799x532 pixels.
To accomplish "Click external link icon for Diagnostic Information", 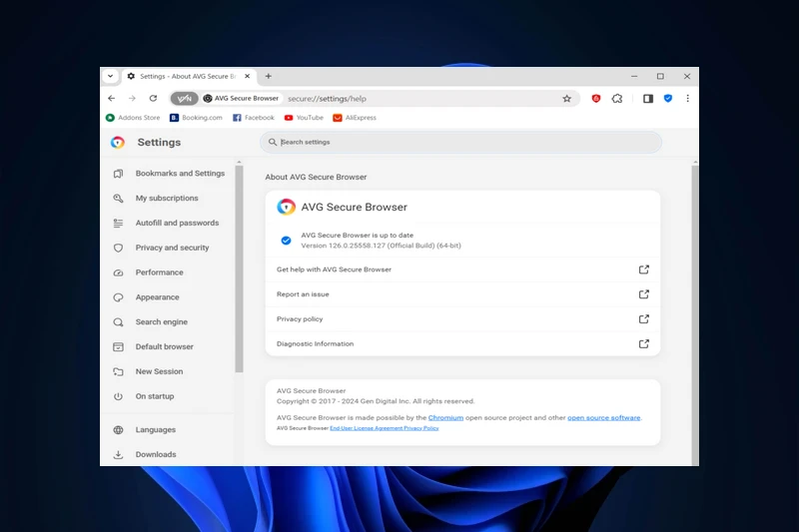I will [x=644, y=343].
